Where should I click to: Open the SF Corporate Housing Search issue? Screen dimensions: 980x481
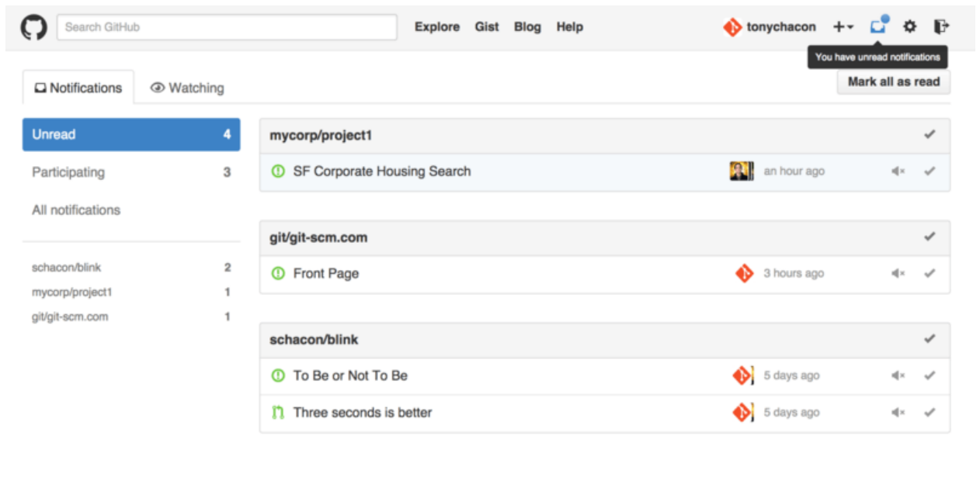click(382, 171)
